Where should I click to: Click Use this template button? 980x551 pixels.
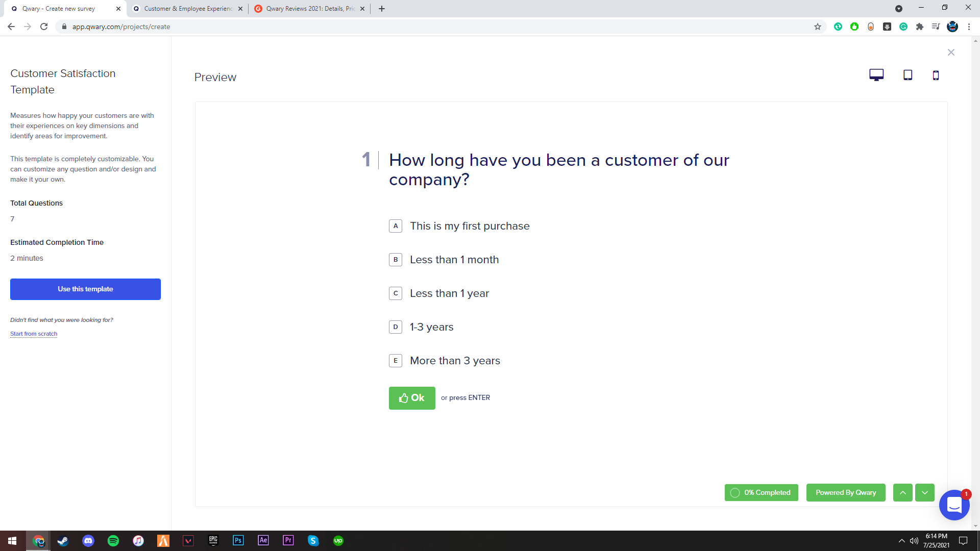pyautogui.click(x=85, y=289)
